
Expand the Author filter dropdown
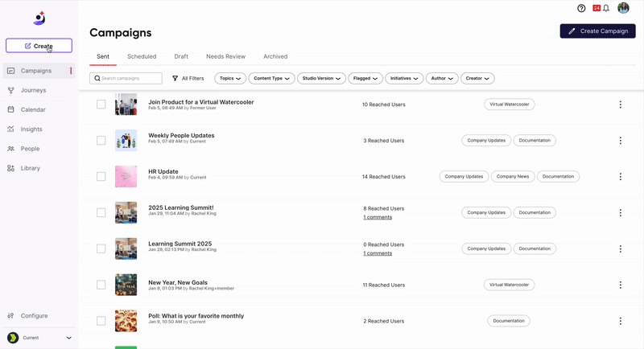click(x=442, y=78)
